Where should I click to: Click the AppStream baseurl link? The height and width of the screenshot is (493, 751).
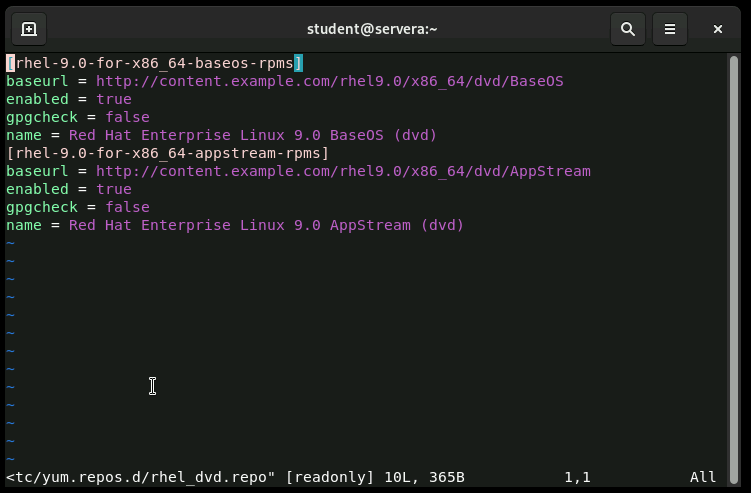343,171
